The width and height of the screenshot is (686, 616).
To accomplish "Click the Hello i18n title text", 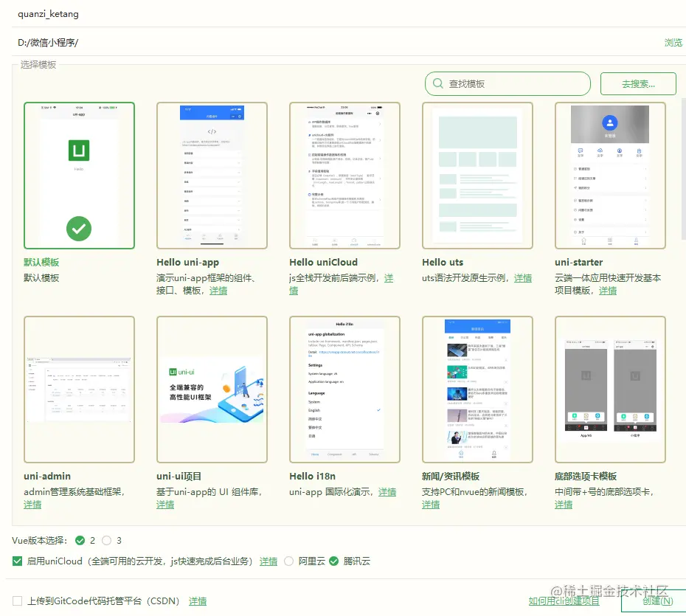I will 312,476.
